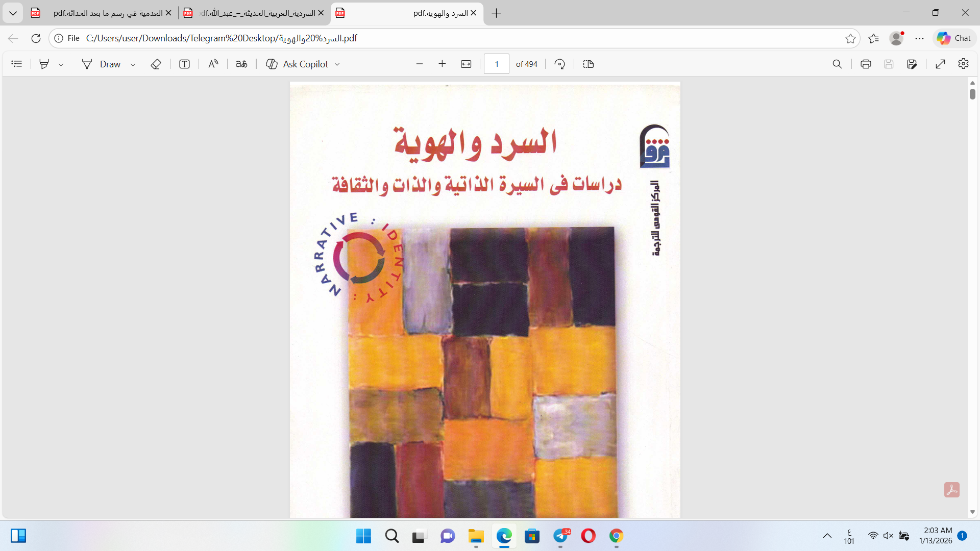980x551 pixels.
Task: Open the Translate tool
Action: (241, 64)
